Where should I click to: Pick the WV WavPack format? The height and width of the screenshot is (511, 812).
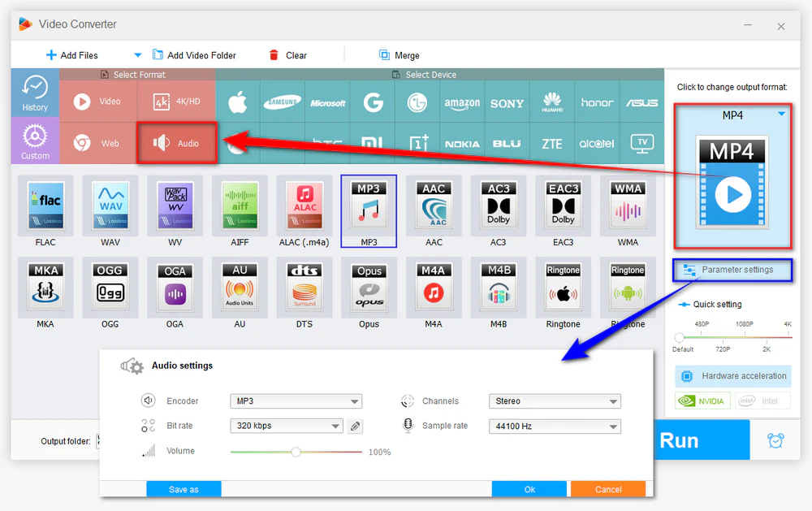175,206
